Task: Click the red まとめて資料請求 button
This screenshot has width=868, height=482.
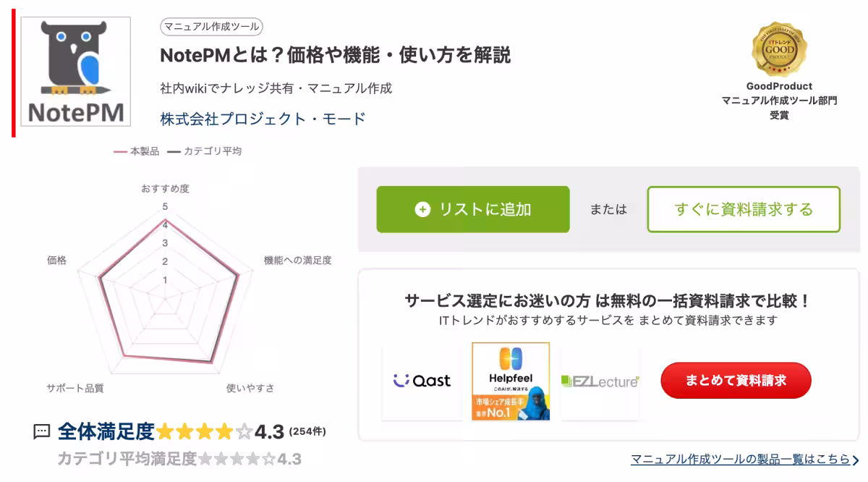Action: (x=736, y=380)
